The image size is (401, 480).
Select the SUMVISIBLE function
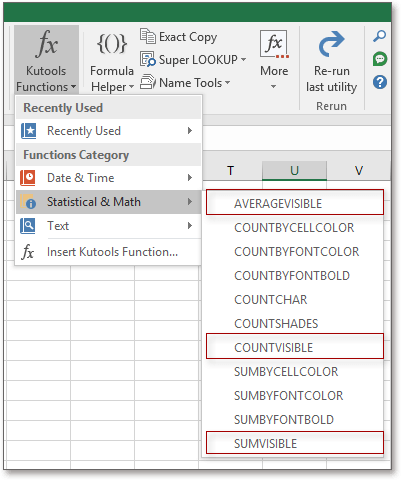pyautogui.click(x=295, y=444)
